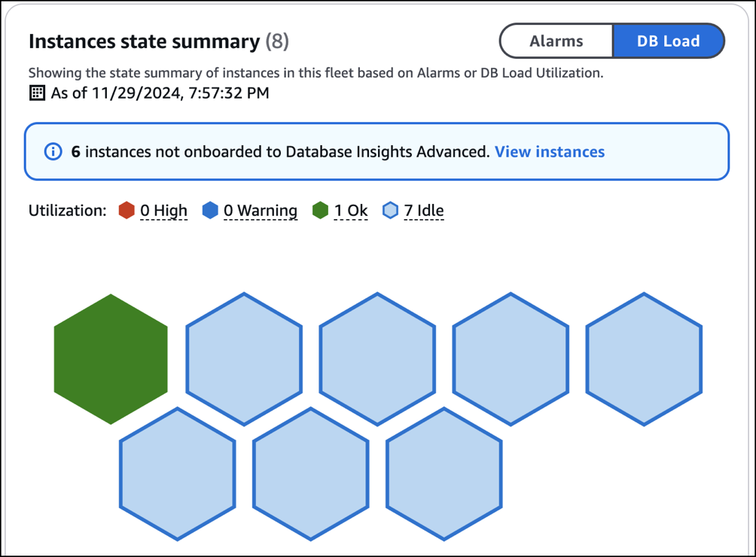
Task: Click the last idle hexagon in the bottom row
Action: pos(444,473)
